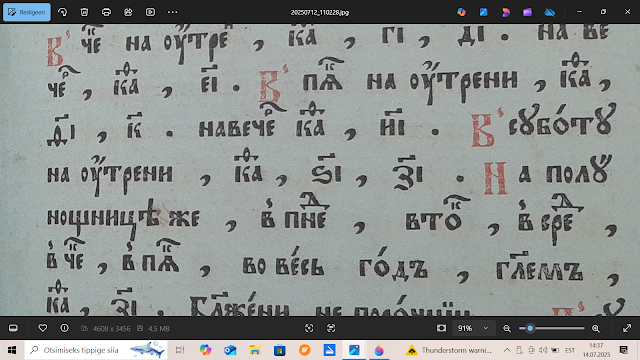Click the manuscript photo in the viewer
Screen dimensions: 640x360
tap(320, 170)
